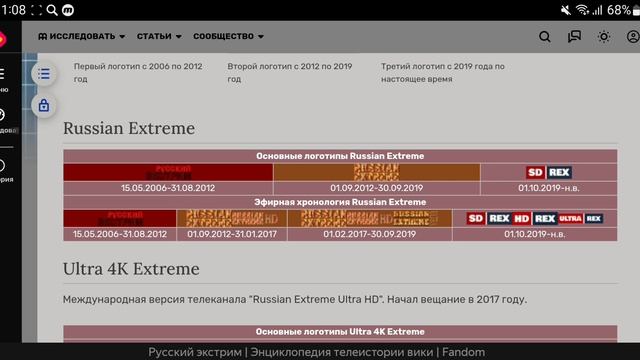The image size is (640, 360).
Task: Tap the Wi-Fi status icon
Action: 582,10
